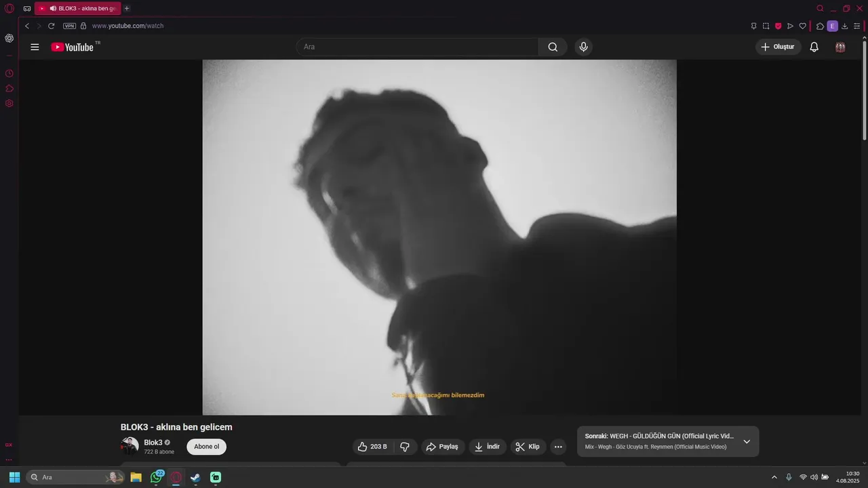Open Extensions from the sidebar cube icon
The width and height of the screenshot is (868, 488).
[9, 88]
